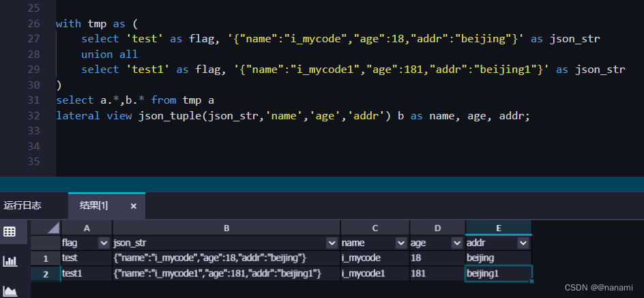Place cursor on 'union all' code line

point(109,55)
